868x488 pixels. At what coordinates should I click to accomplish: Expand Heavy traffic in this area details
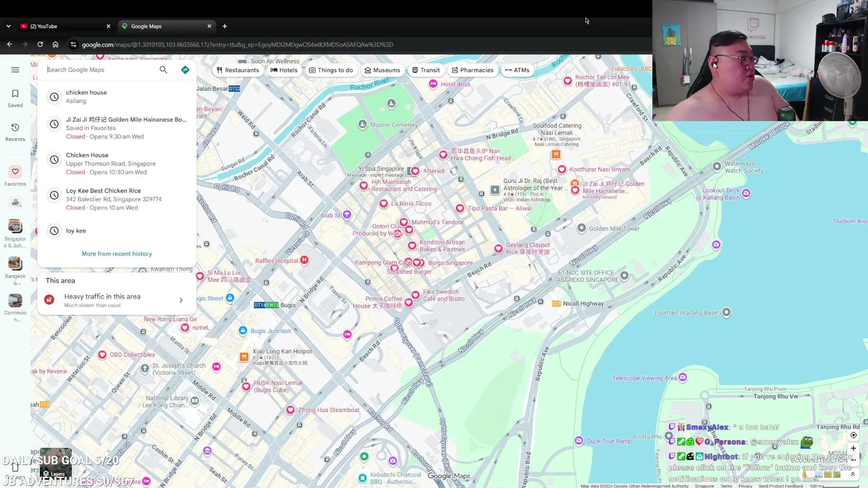coord(117,300)
